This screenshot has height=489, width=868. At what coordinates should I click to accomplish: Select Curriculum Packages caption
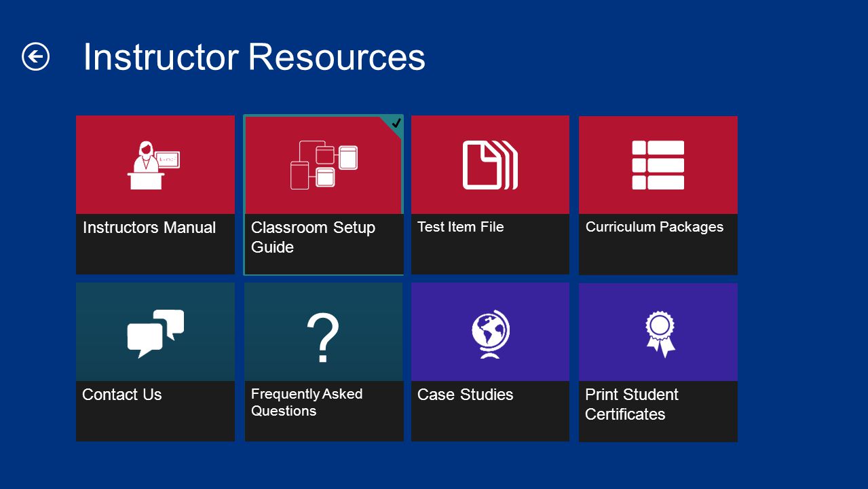pos(654,227)
